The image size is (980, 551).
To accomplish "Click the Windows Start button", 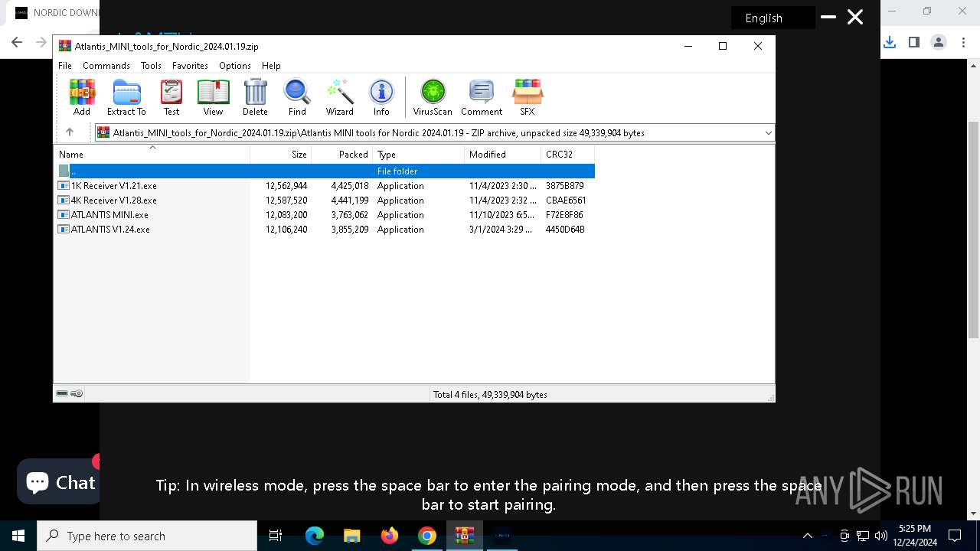I will (x=18, y=536).
